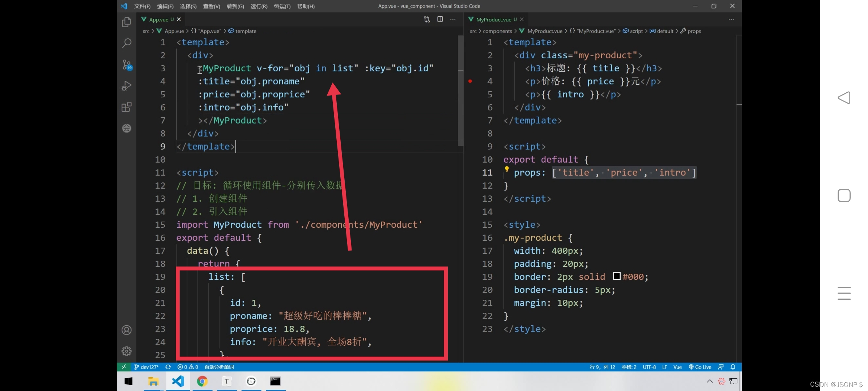Click the App.vue editor vertical scrollbar

click(460, 91)
